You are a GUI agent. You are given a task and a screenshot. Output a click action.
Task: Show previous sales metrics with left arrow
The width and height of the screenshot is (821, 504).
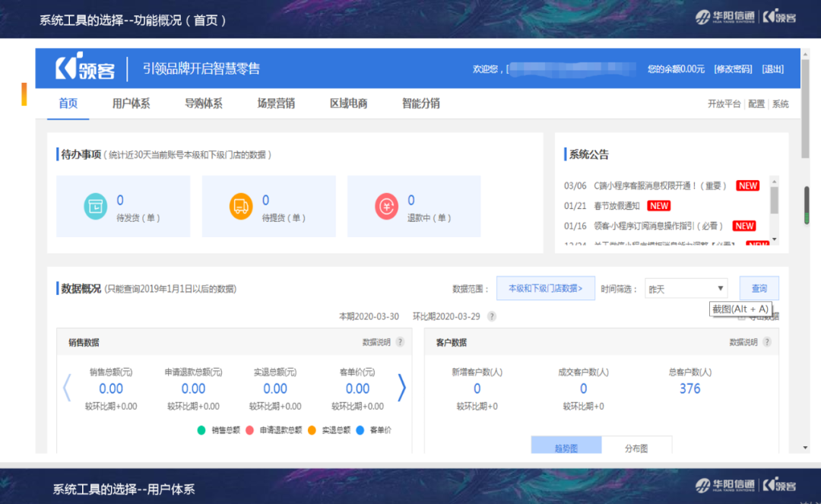pyautogui.click(x=66, y=388)
